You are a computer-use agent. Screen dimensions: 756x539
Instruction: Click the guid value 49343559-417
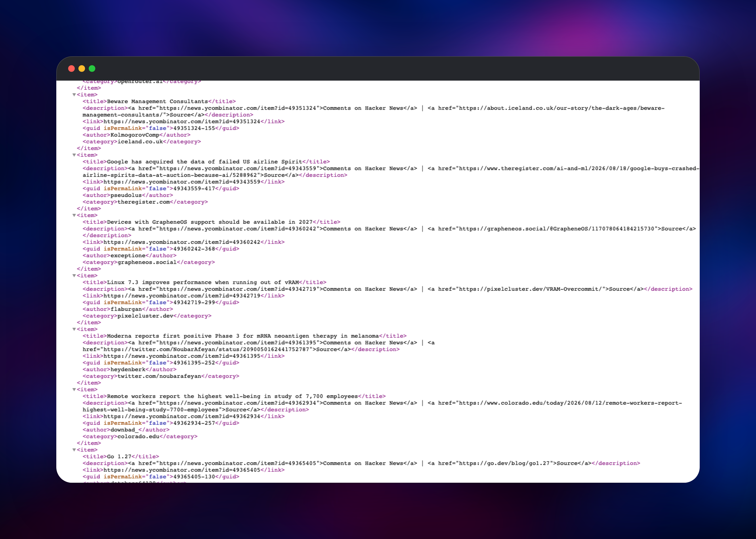click(x=194, y=189)
